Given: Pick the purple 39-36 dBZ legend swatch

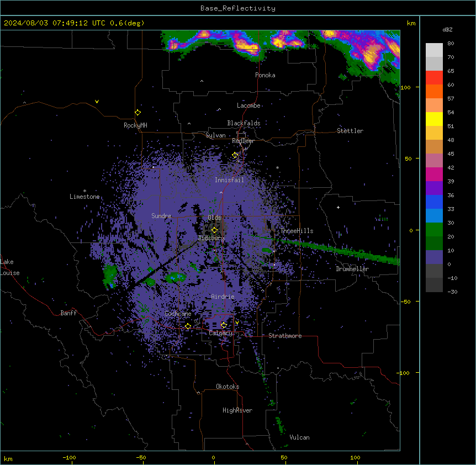Looking at the screenshot, I should 434,188.
